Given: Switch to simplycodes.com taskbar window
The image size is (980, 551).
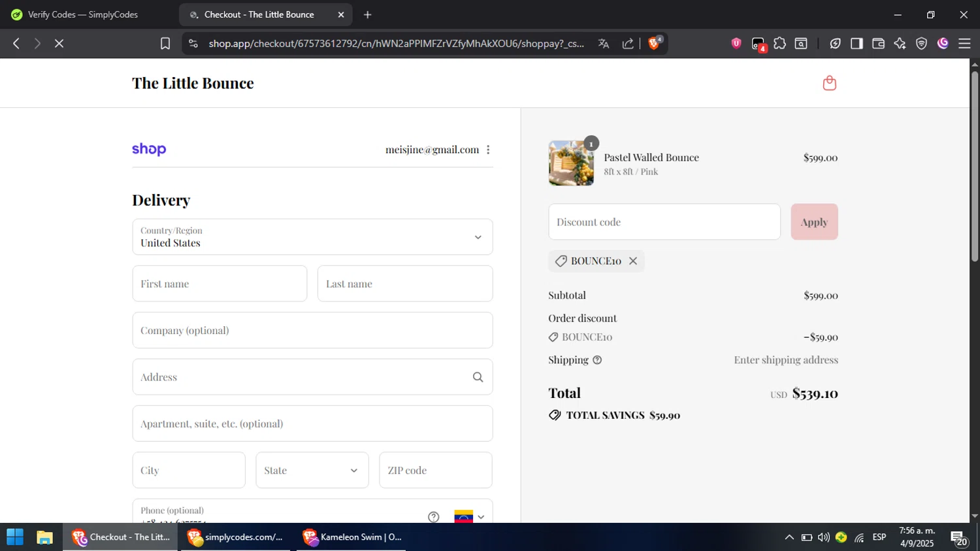Looking at the screenshot, I should click(235, 537).
